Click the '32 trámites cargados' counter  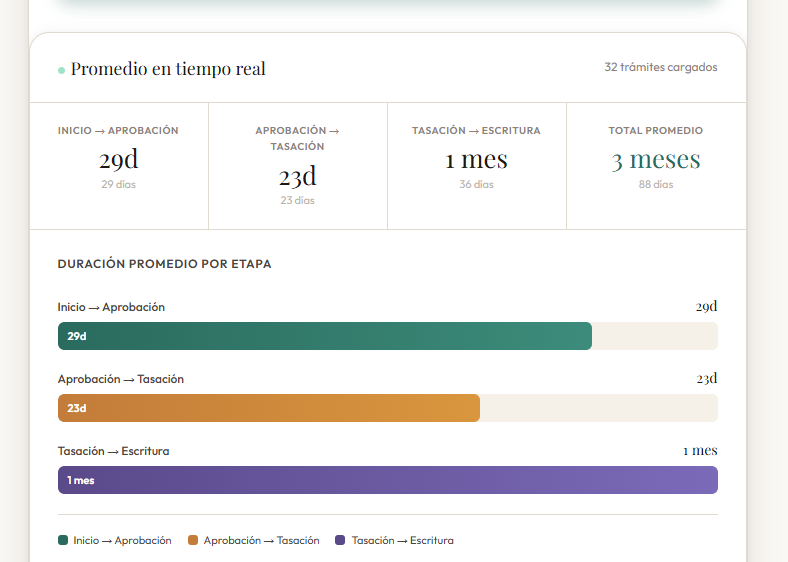(x=660, y=67)
